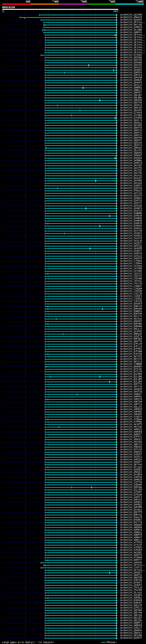Click the arrowhead marker on the Q40596 bar
Viewport: 146px width, 644px height.
[96, 180]
